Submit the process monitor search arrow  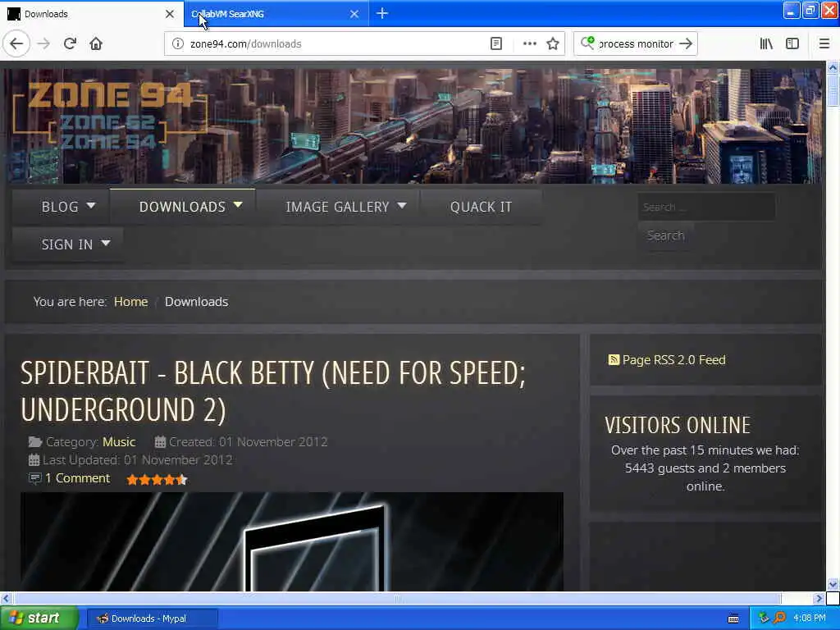point(686,44)
